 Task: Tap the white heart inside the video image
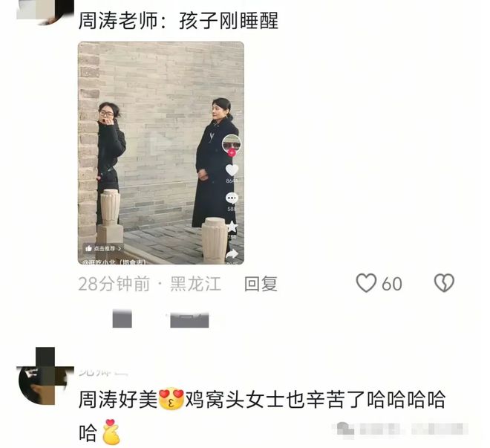pyautogui.click(x=232, y=170)
